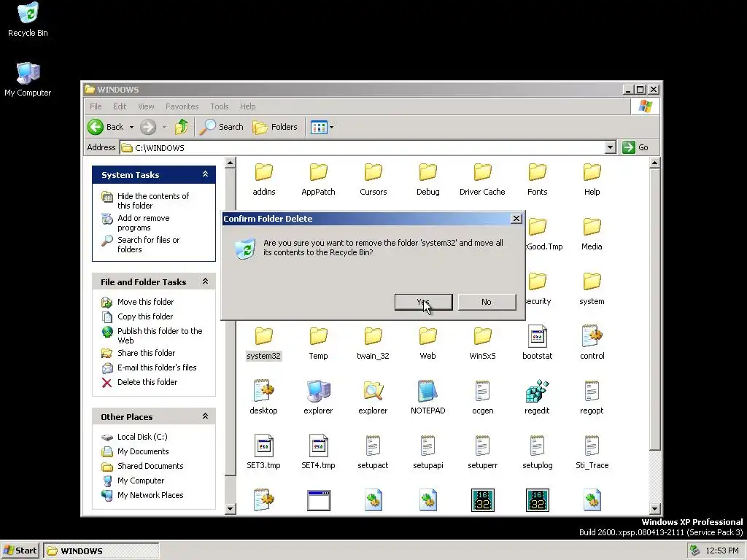Click the system tray network icon
Viewport: 747px width, 560px height.
click(x=694, y=551)
